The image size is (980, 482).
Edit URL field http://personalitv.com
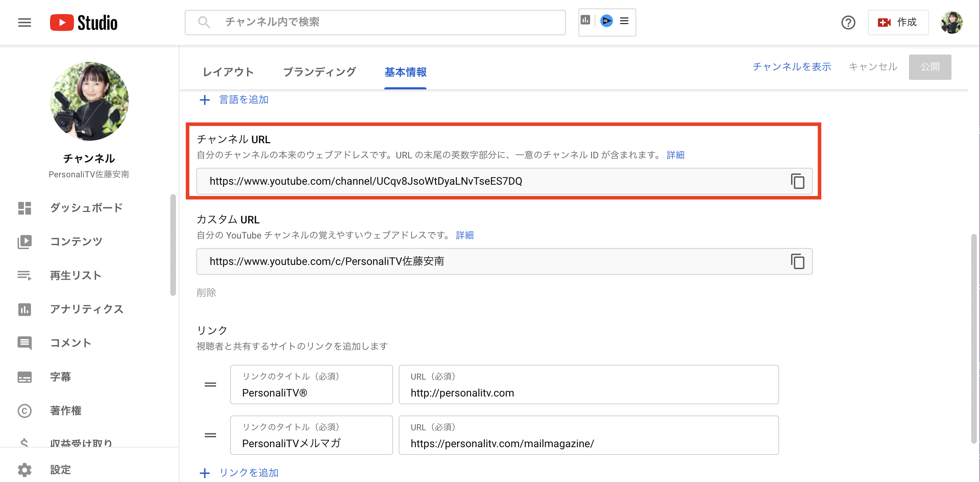tap(589, 385)
